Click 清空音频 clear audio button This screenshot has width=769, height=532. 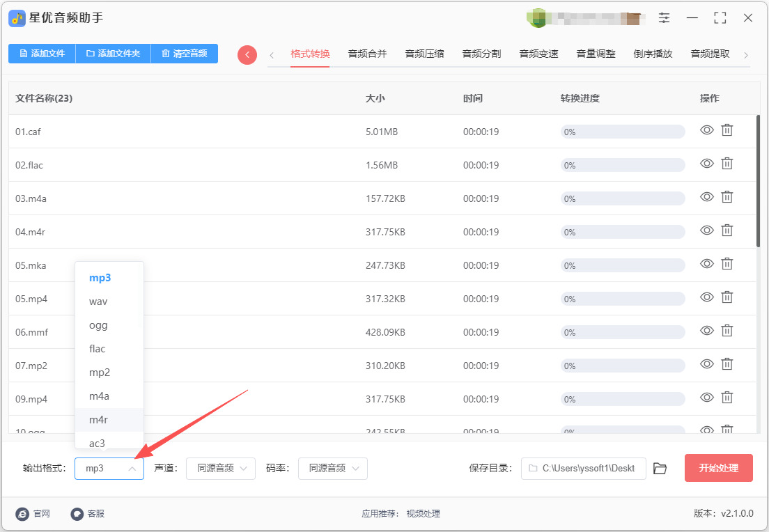[185, 54]
